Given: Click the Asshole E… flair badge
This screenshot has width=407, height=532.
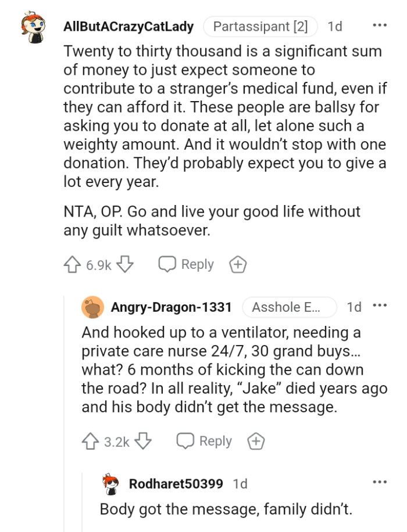Looking at the screenshot, I should 289,307.
